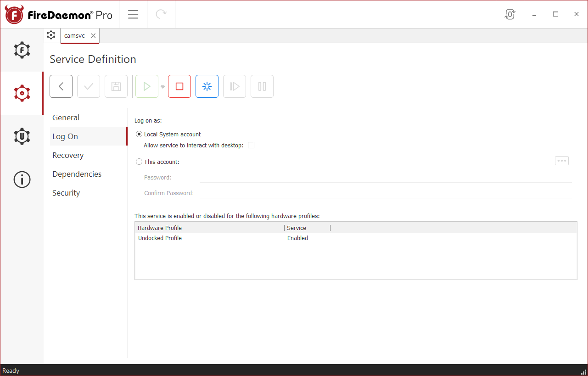Toggle Allow service to interact with desktop
Viewport: 588px width, 376px height.
[x=251, y=146]
